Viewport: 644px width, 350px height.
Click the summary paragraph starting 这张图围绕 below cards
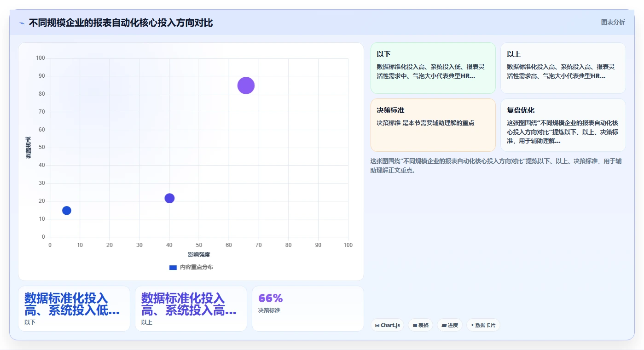coord(496,166)
